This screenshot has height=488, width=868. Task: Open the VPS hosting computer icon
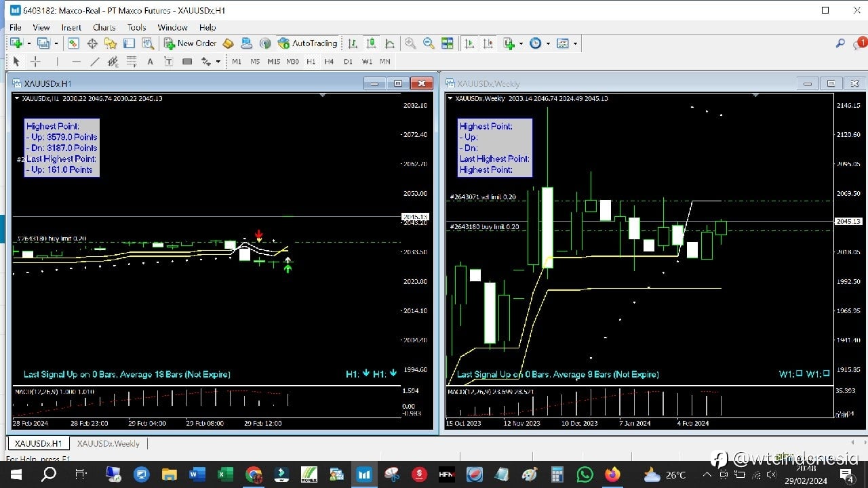[246, 43]
